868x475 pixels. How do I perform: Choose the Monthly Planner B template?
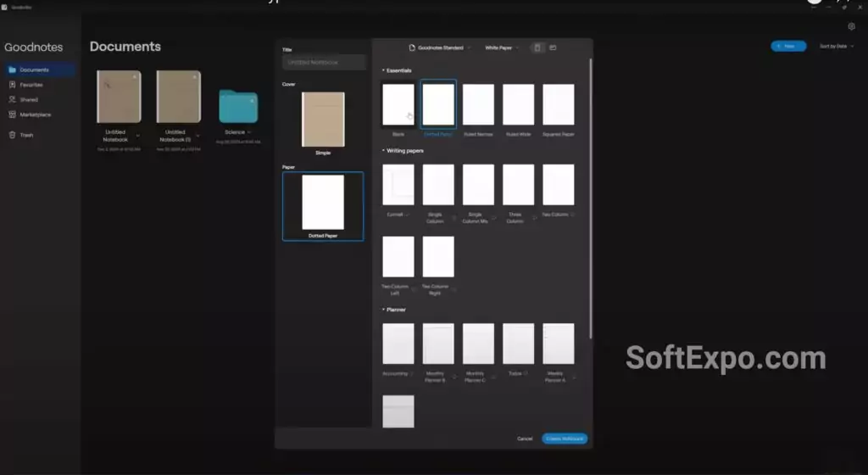(x=438, y=344)
